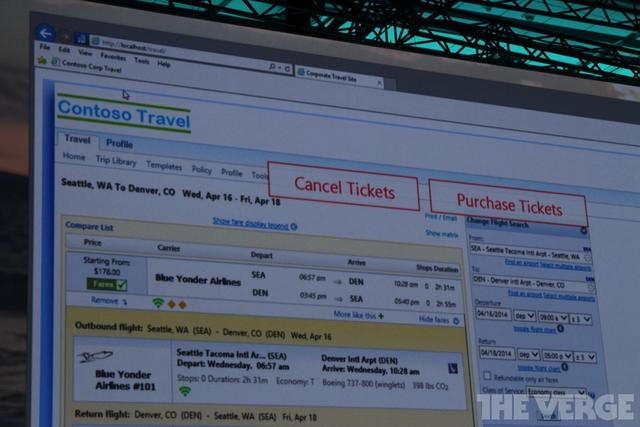Click the Wi-Fi icon under Blue Yonder Airlines
Viewport: 640px width, 427px height.
tap(158, 303)
